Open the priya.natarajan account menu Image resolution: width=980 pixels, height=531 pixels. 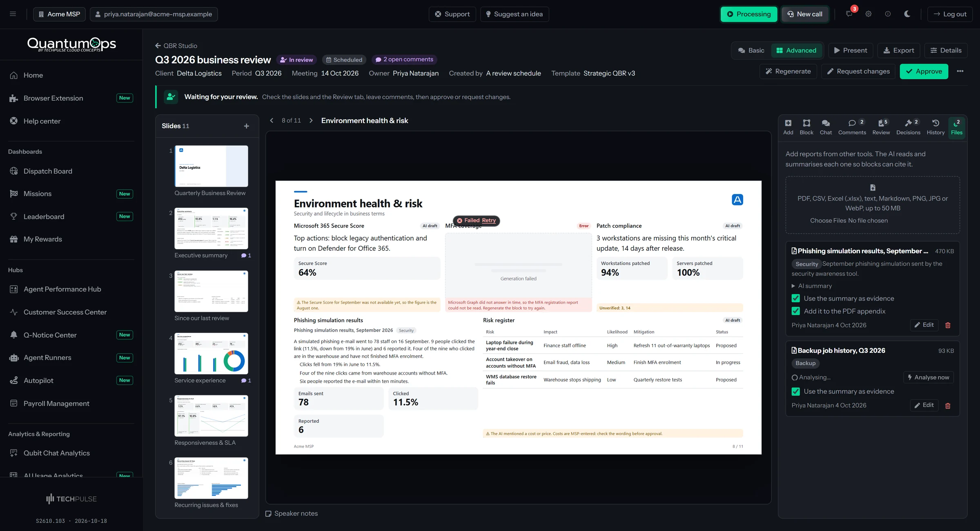[154, 14]
